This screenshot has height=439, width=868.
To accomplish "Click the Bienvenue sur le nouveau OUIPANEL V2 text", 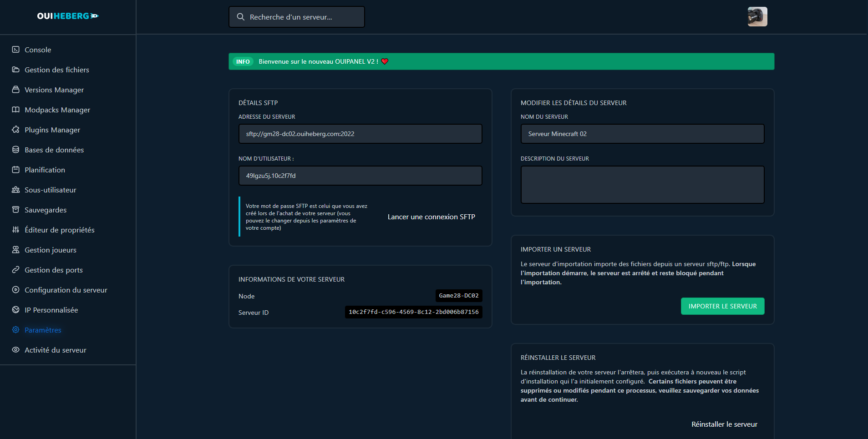I will click(318, 61).
